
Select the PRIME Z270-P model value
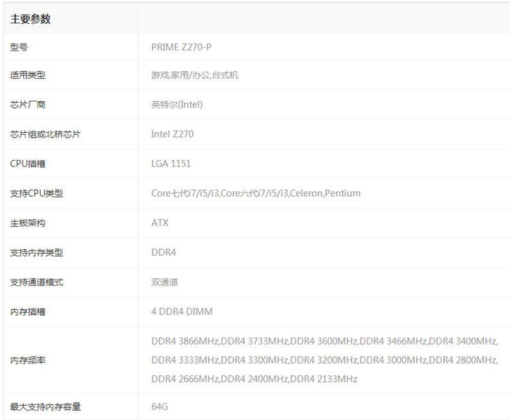(x=181, y=47)
